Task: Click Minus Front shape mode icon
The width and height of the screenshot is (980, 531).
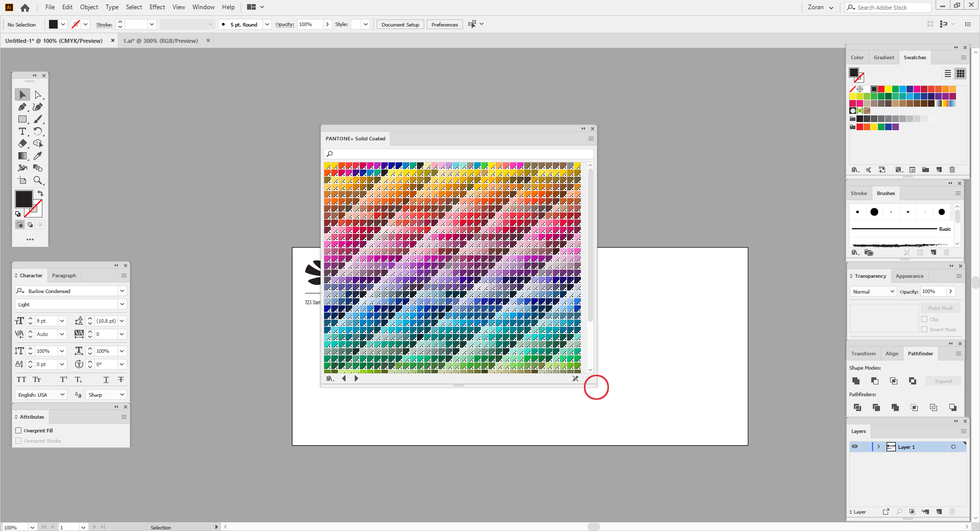Action: [875, 381]
